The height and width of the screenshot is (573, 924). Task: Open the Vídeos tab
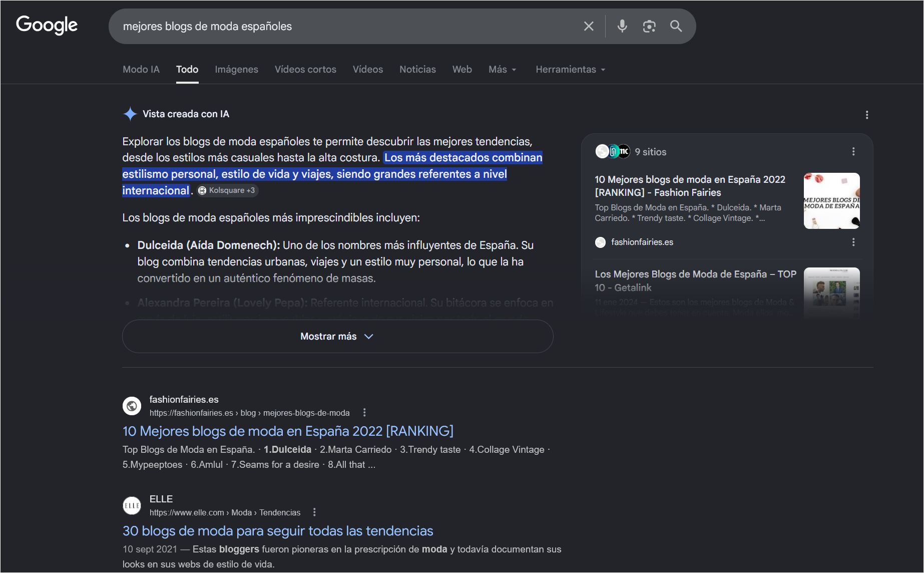point(368,69)
